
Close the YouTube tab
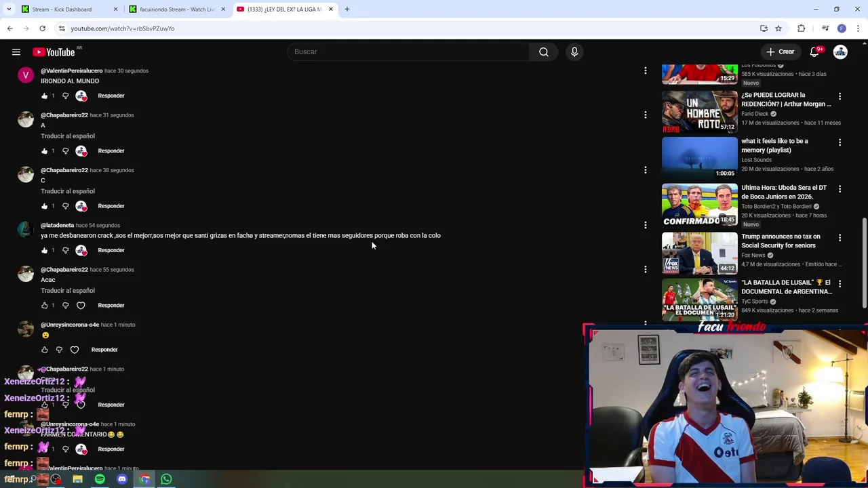[331, 9]
